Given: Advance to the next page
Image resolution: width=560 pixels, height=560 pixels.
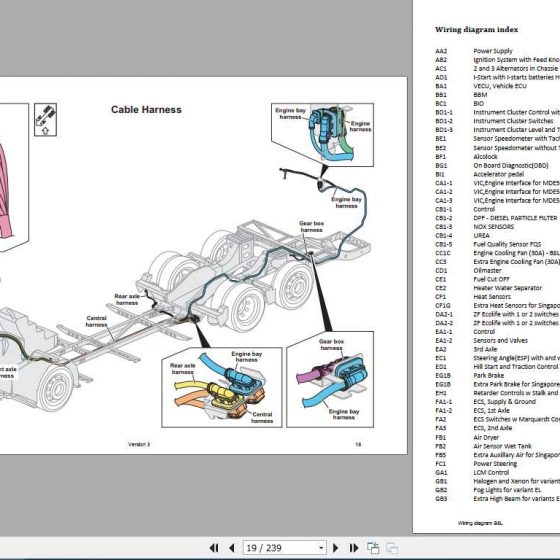Looking at the screenshot, I should pos(336,548).
